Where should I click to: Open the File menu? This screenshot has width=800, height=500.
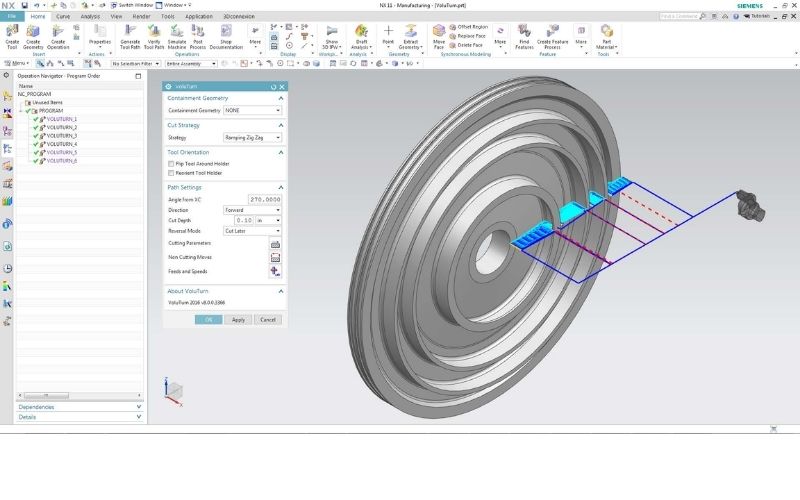[12, 16]
